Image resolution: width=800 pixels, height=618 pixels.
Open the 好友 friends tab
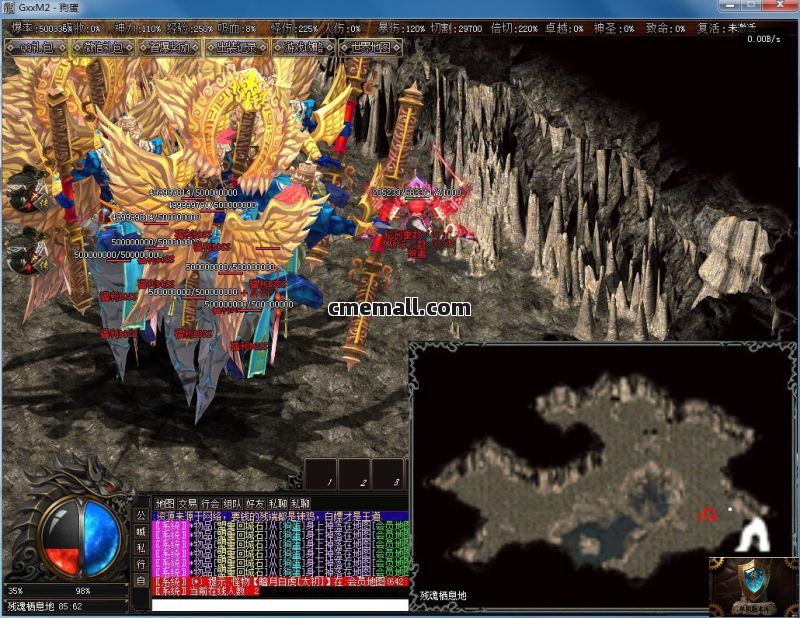[x=256, y=503]
